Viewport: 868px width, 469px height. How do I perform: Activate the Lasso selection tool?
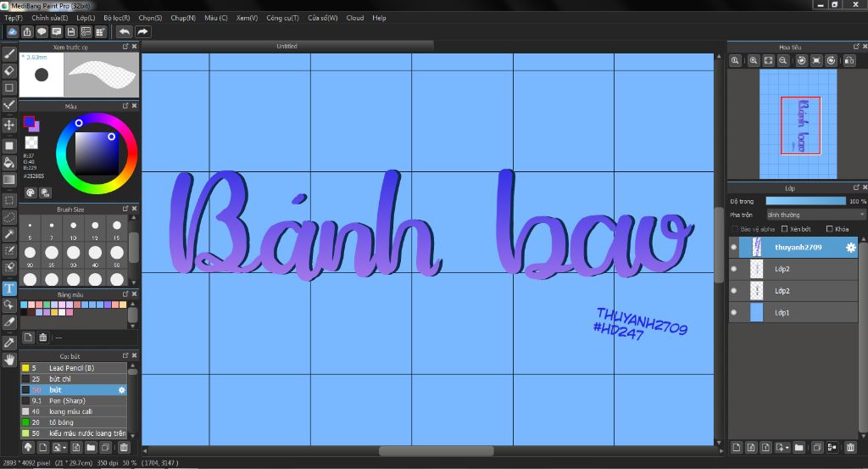pos(8,217)
